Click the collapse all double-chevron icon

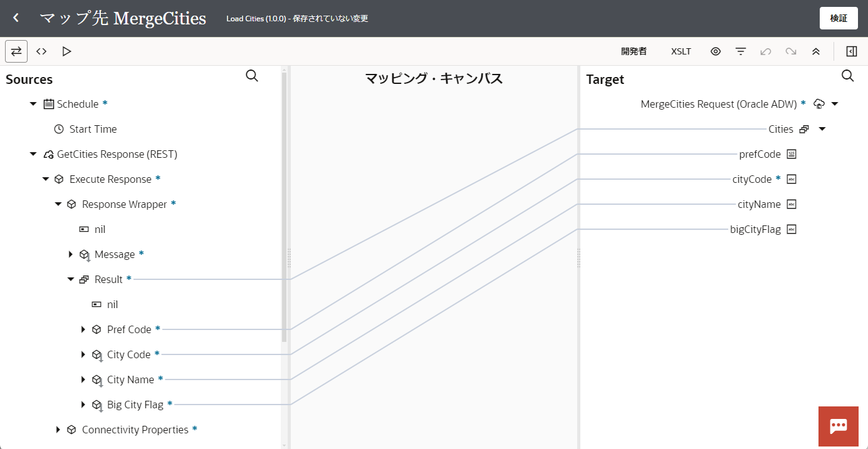pos(816,51)
